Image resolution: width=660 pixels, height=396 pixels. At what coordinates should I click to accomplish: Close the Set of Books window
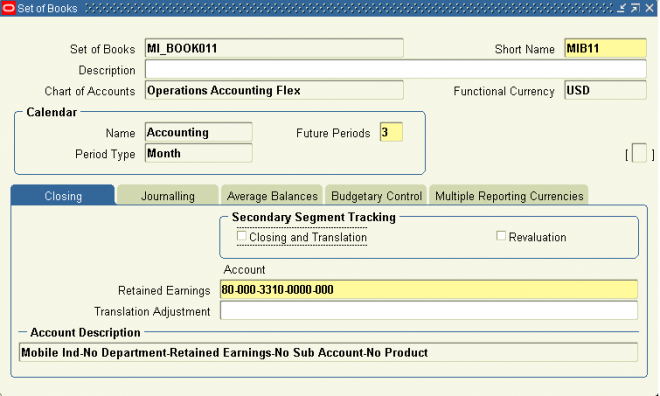point(649,8)
